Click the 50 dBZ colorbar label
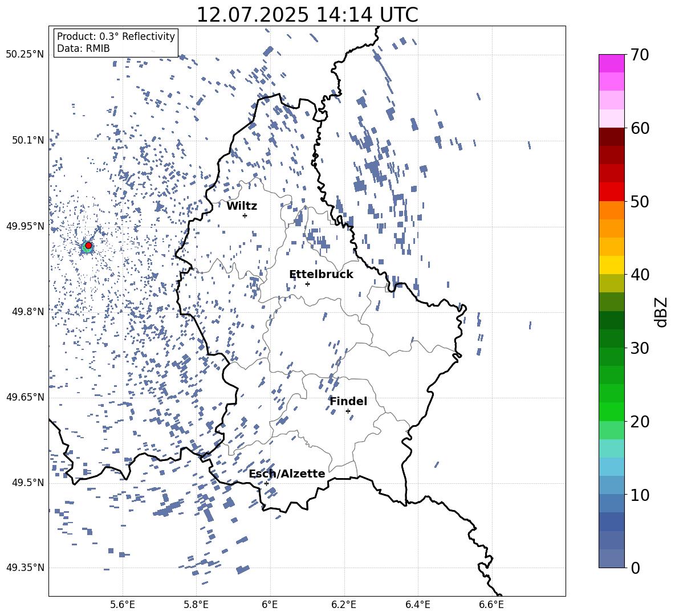675x616 pixels. coord(640,202)
